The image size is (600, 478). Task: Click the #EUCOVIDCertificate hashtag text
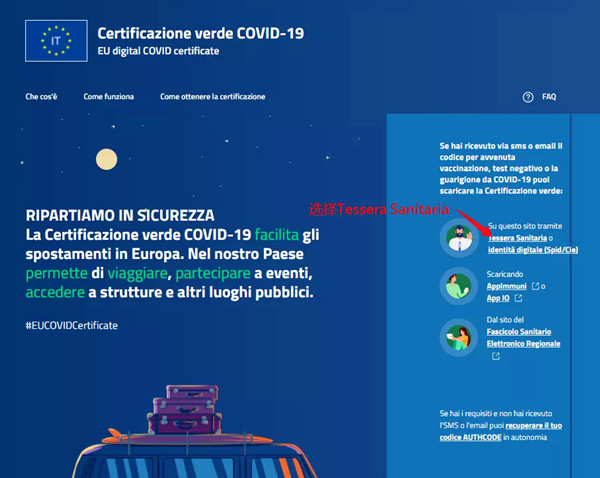pos(72,325)
